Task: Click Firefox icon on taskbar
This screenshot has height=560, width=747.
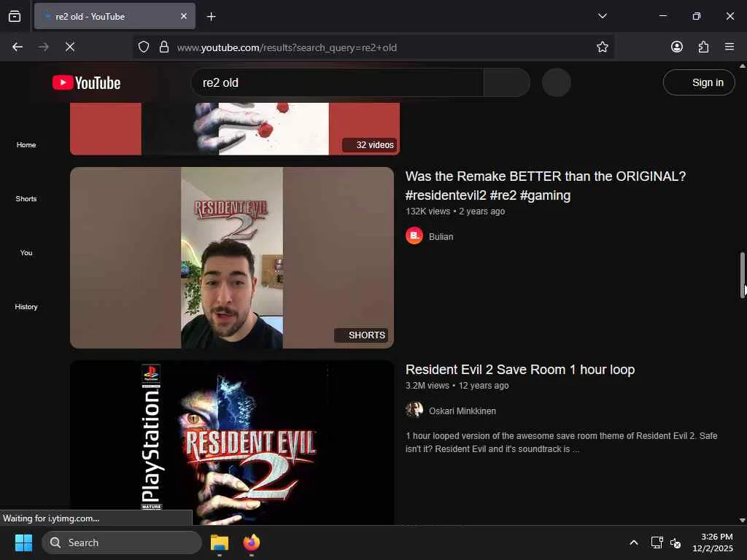Action: pos(252,542)
